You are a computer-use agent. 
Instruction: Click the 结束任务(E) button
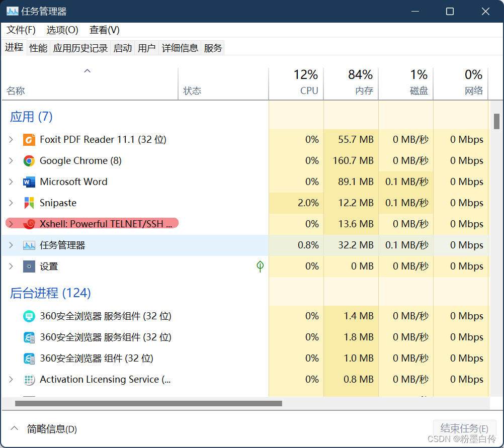pyautogui.click(x=464, y=428)
